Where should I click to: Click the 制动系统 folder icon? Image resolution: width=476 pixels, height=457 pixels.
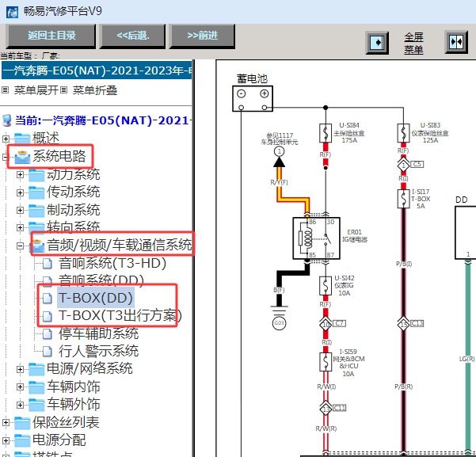click(36, 210)
